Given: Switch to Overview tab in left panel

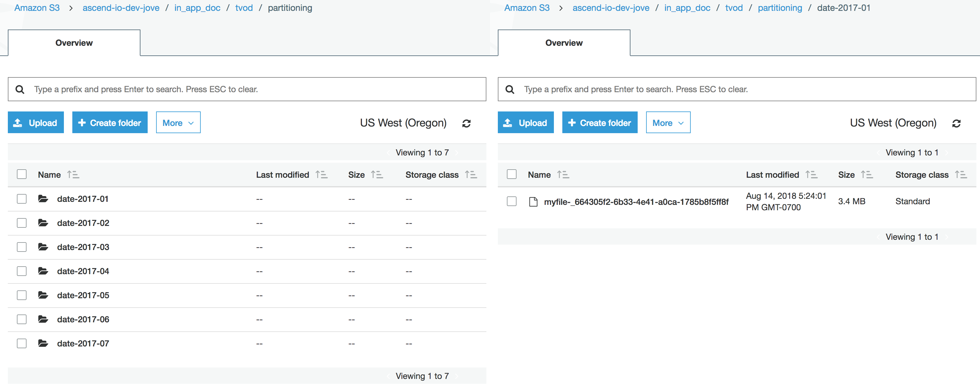Looking at the screenshot, I should pyautogui.click(x=74, y=43).
